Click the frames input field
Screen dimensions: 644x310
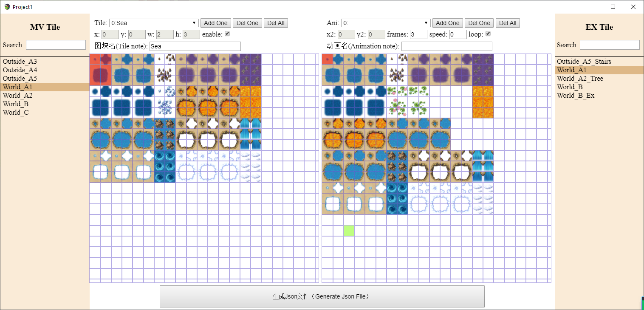[418, 34]
